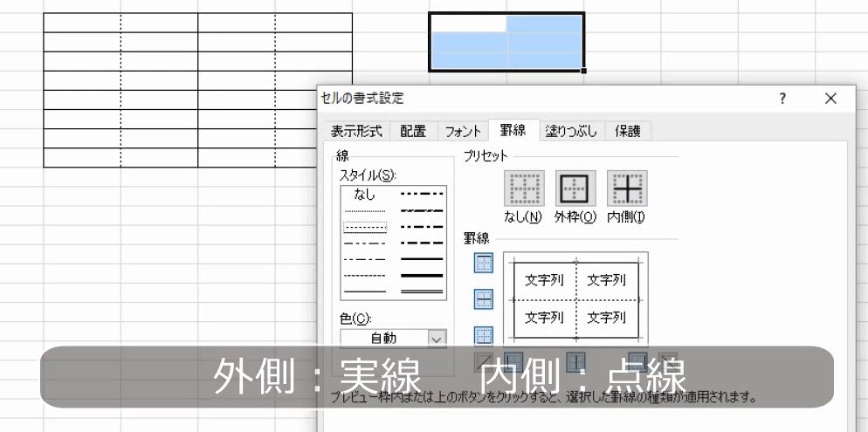868x432 pixels.
Task: Select the medium dash-dot line style
Action: [x=422, y=227]
